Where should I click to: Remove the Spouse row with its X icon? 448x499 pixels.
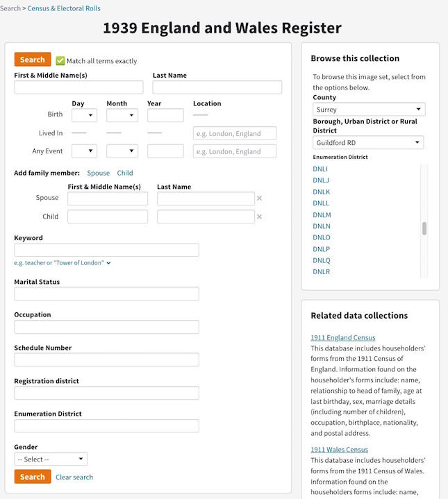pyautogui.click(x=259, y=198)
